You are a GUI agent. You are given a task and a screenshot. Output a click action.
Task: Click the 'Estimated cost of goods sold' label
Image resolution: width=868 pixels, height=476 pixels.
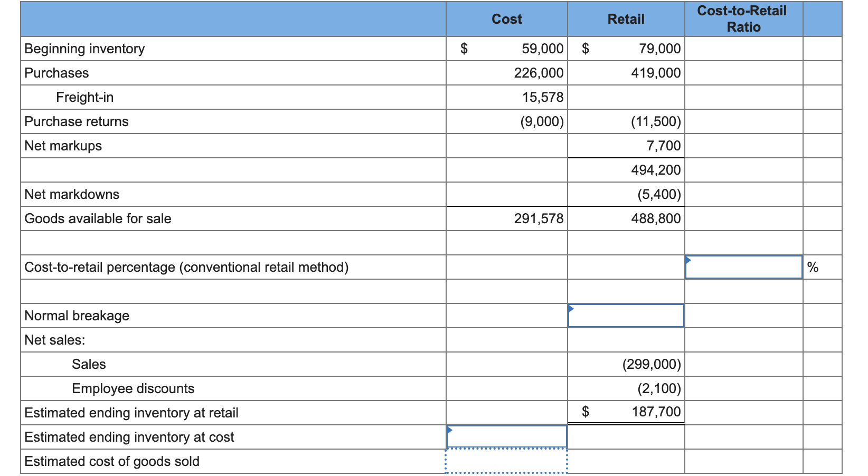(112, 461)
